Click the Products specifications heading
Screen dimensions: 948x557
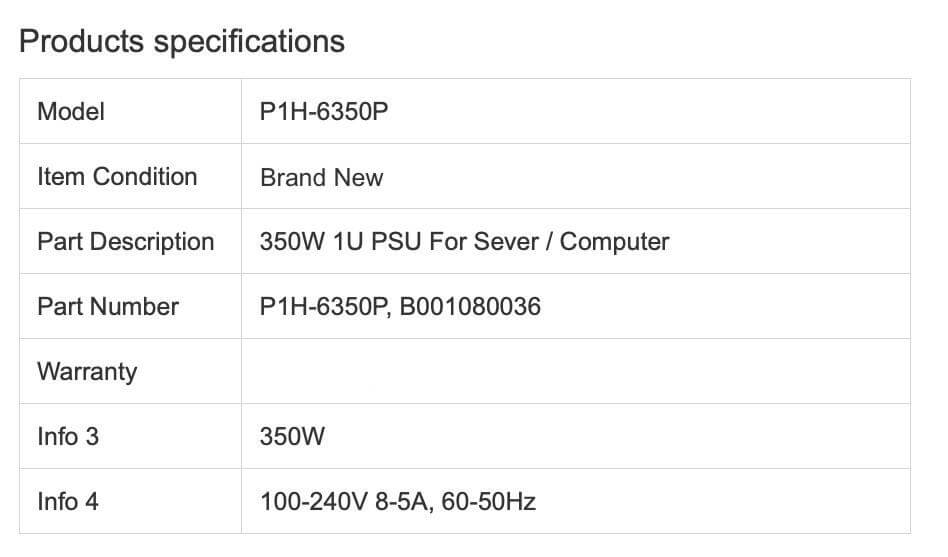pyautogui.click(x=182, y=42)
